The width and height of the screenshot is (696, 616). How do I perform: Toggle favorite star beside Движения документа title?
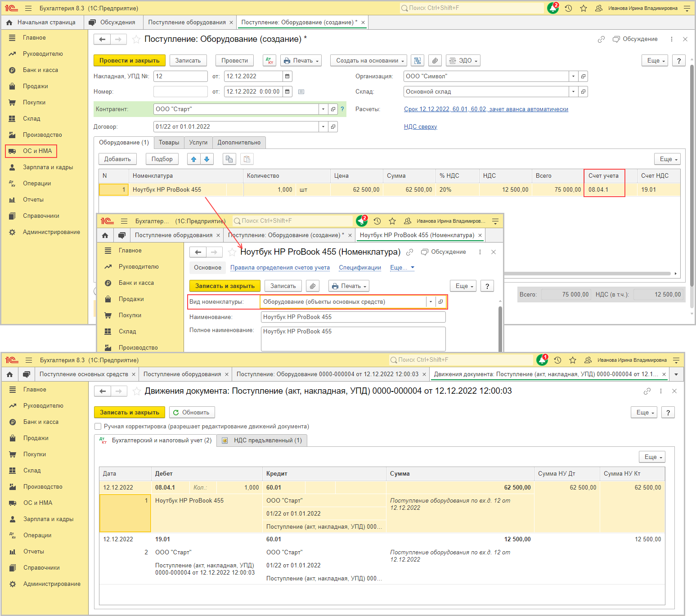[137, 391]
